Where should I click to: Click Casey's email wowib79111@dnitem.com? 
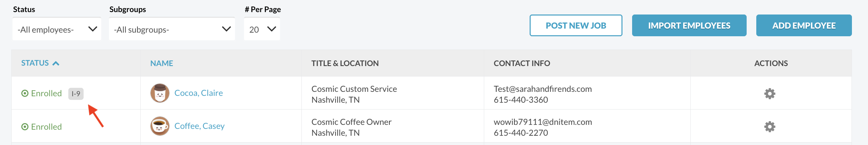[x=543, y=122]
